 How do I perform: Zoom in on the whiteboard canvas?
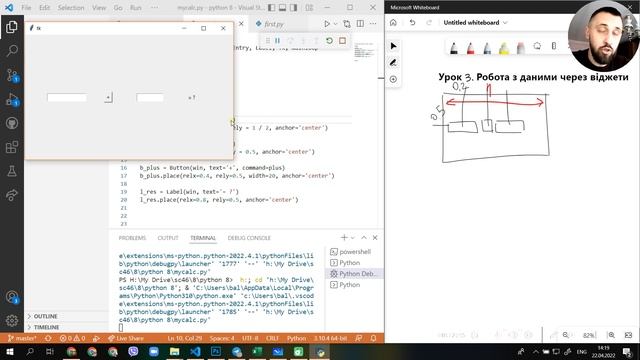point(611,335)
